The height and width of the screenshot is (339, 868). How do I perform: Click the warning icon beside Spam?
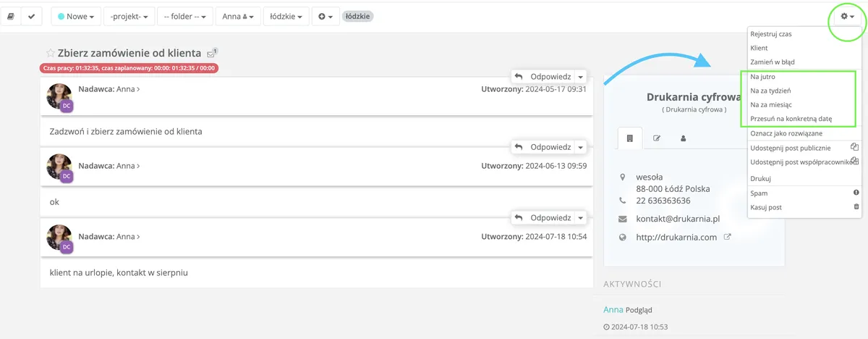(857, 193)
